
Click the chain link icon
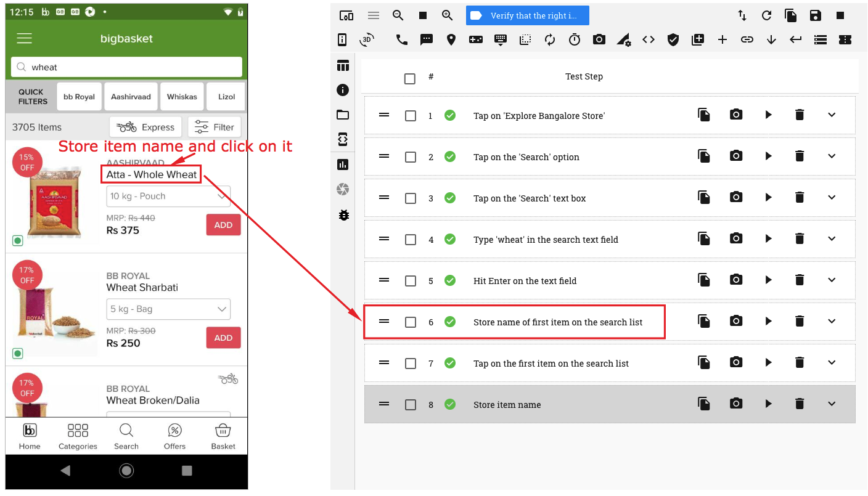coord(747,40)
